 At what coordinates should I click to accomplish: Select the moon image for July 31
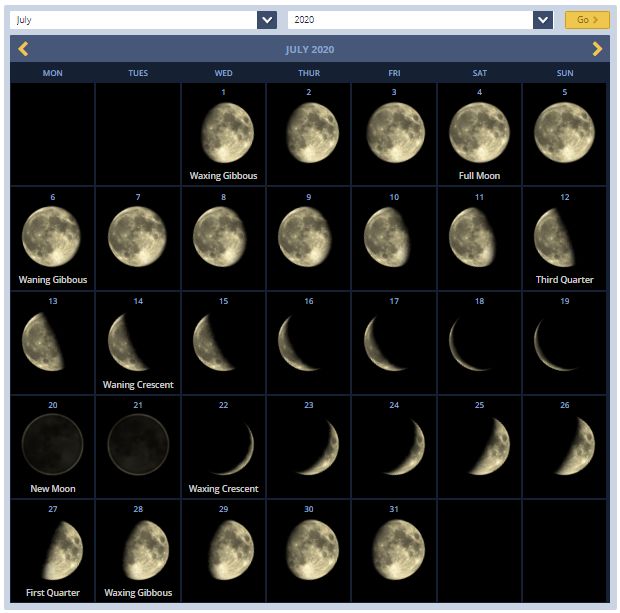(x=399, y=551)
